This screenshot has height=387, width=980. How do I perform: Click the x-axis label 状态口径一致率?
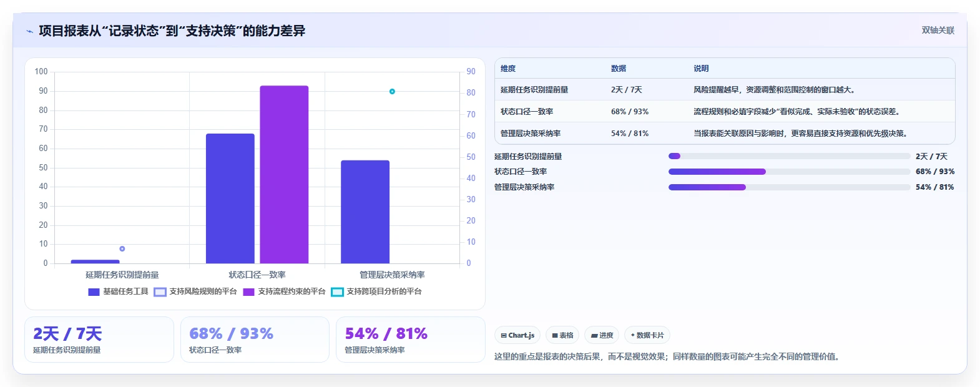point(257,275)
